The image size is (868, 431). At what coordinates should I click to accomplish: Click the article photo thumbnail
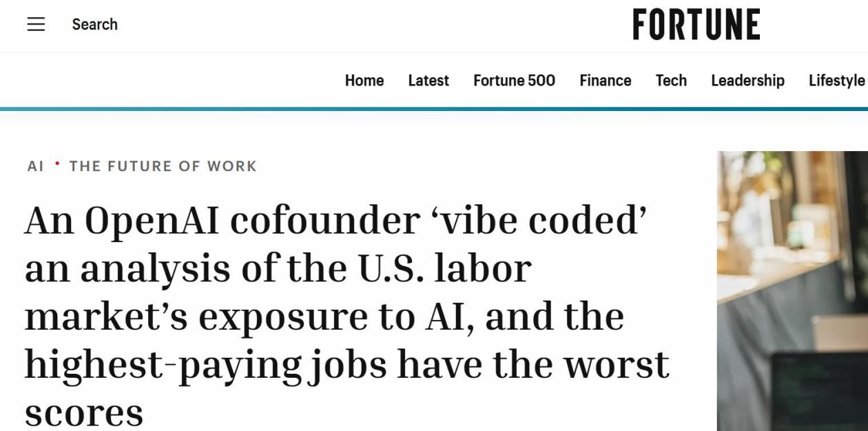[792, 291]
